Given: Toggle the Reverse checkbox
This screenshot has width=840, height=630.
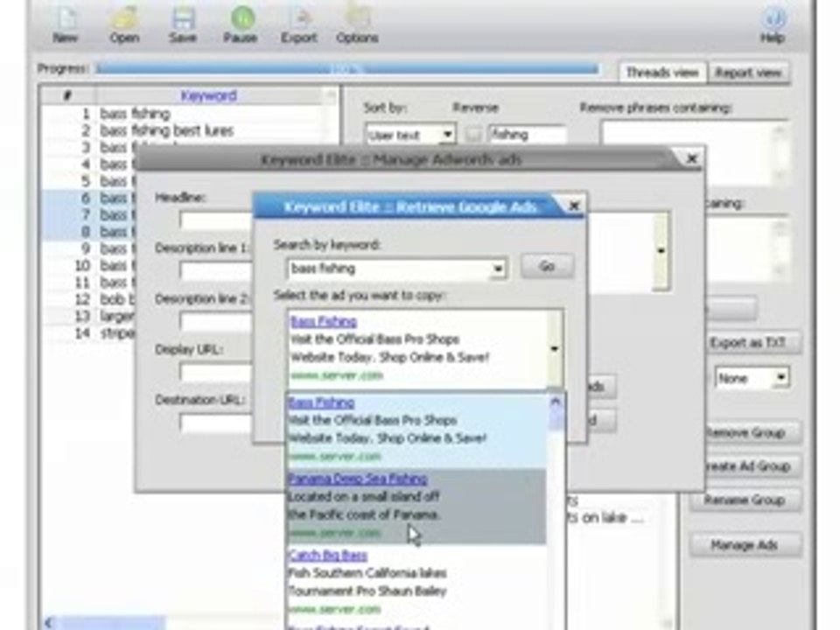Looking at the screenshot, I should click(x=472, y=135).
